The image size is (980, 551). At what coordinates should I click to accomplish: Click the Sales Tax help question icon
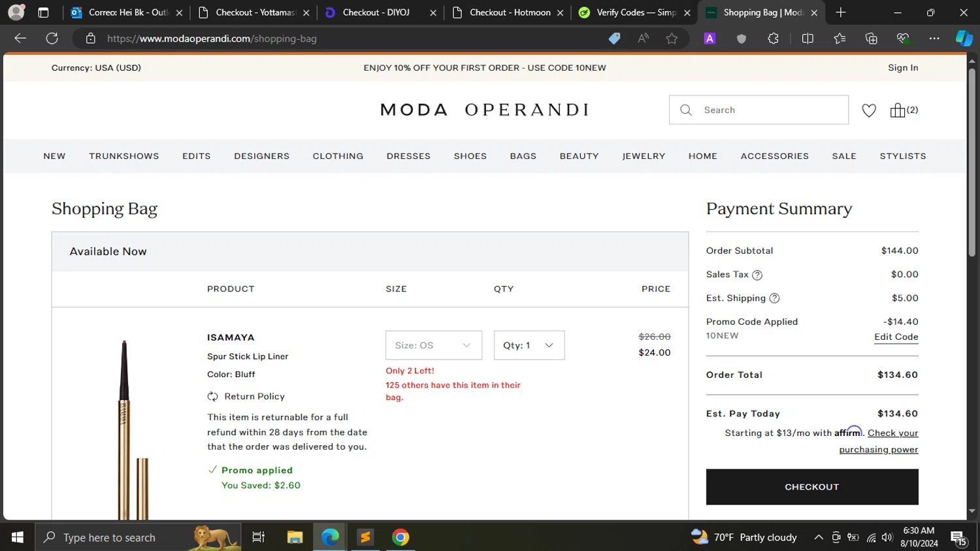click(x=757, y=275)
